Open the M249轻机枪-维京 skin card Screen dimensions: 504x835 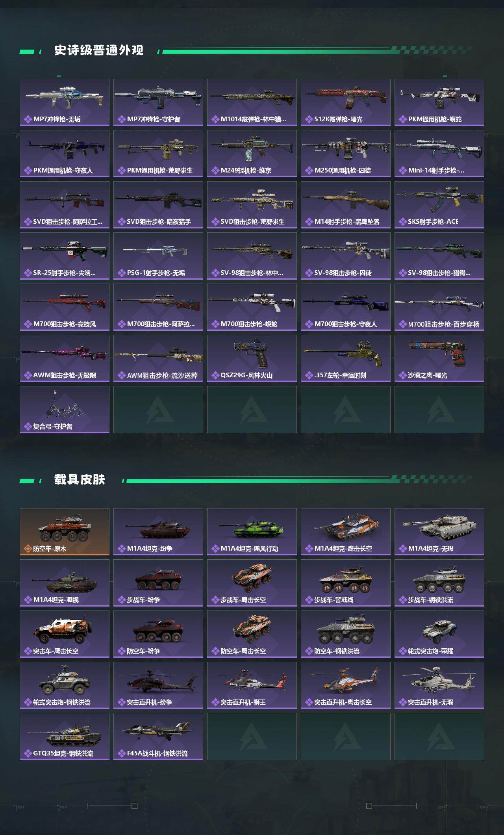point(252,154)
